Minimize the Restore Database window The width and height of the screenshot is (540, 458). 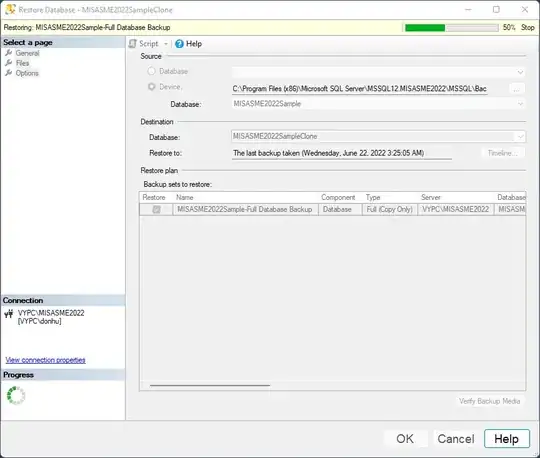pos(468,9)
